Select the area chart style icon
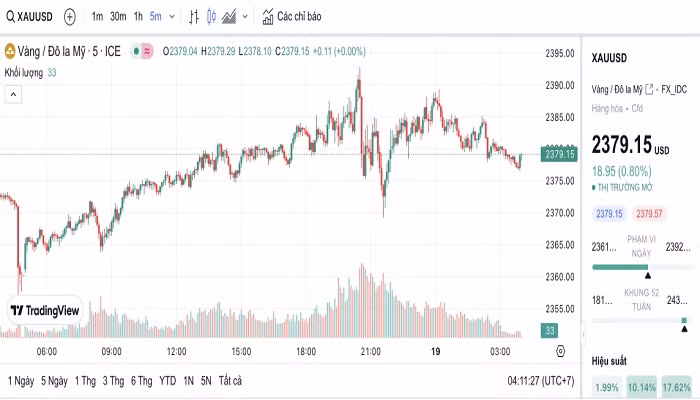This screenshot has width=700, height=400. pyautogui.click(x=229, y=17)
